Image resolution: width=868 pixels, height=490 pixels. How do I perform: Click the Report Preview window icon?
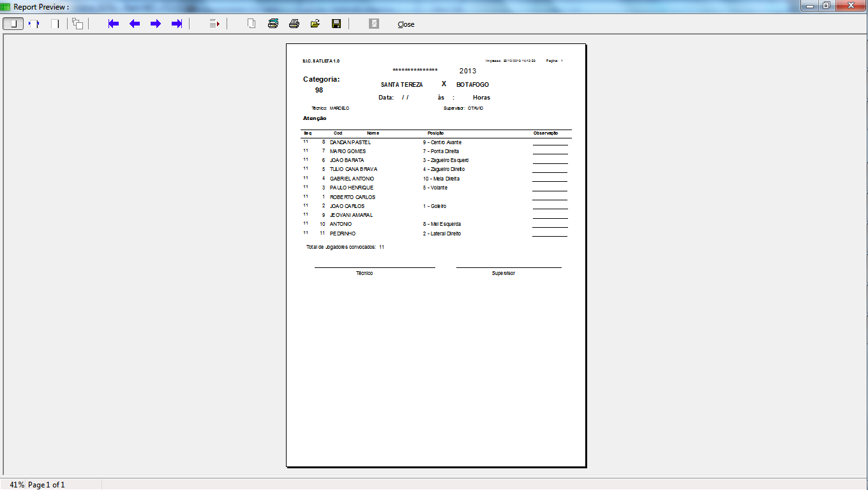6,6
